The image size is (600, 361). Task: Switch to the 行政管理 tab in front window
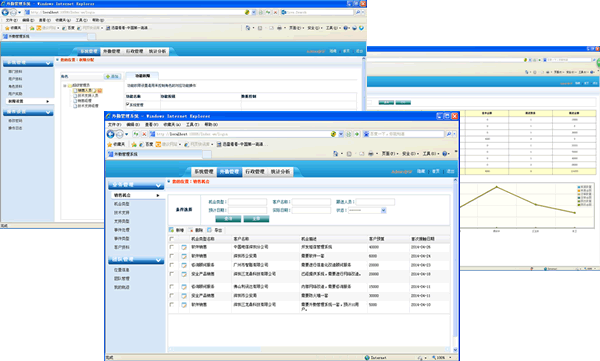[x=255, y=172]
